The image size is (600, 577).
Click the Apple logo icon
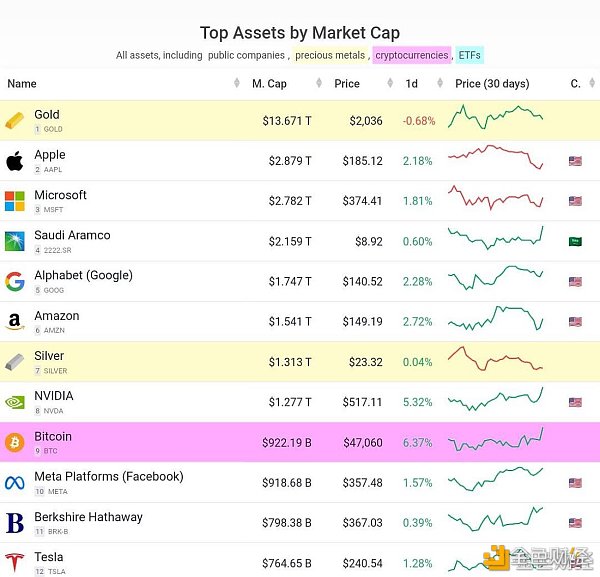pyautogui.click(x=15, y=161)
